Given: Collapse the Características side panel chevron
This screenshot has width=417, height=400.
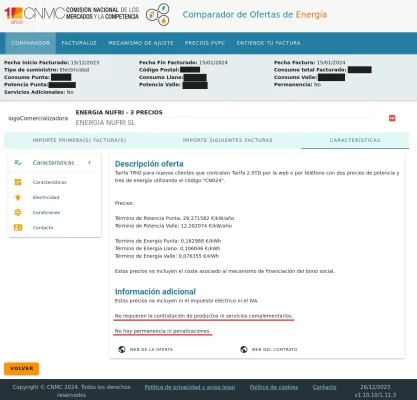Looking at the screenshot, I should pyautogui.click(x=89, y=163).
